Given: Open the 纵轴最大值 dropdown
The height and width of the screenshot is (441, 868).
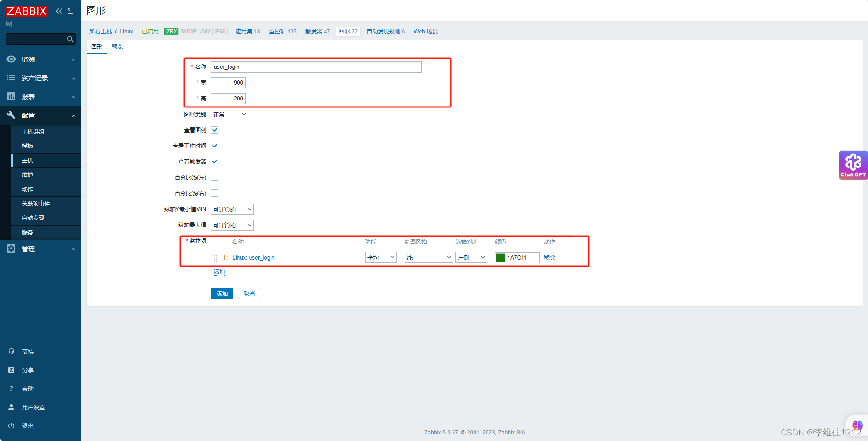Looking at the screenshot, I should point(232,225).
